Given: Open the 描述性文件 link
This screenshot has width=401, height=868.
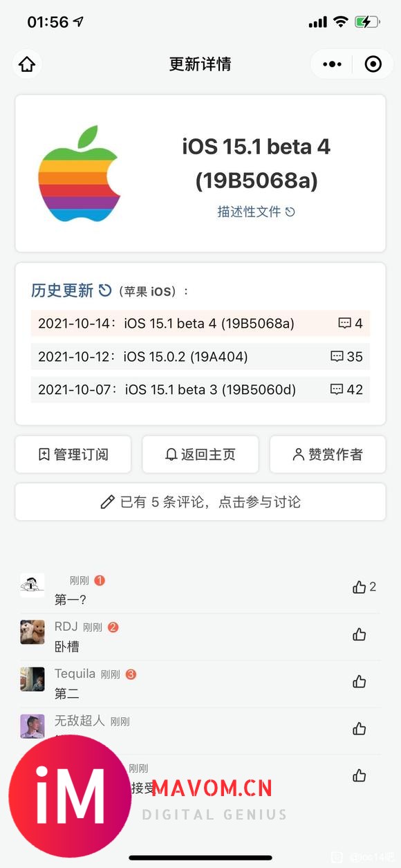Looking at the screenshot, I should click(x=249, y=212).
